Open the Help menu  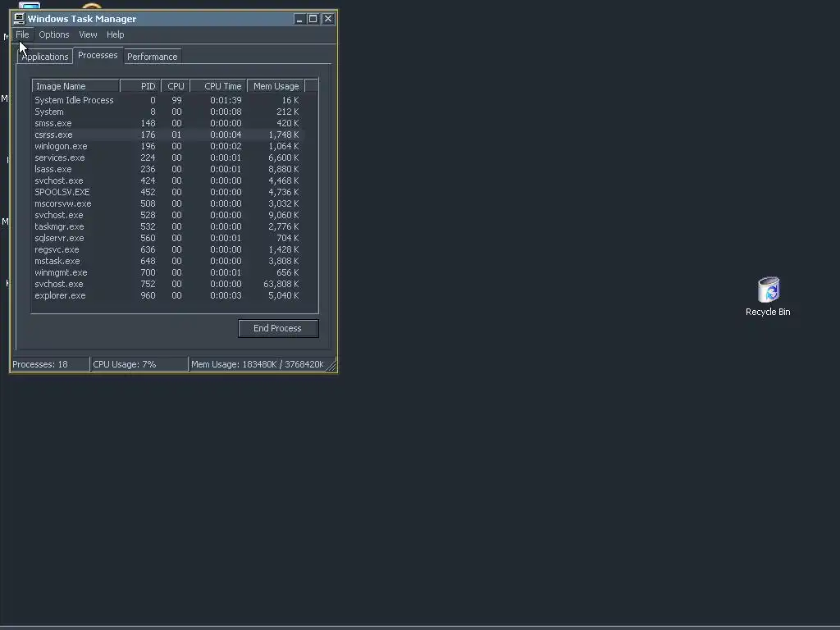click(115, 34)
